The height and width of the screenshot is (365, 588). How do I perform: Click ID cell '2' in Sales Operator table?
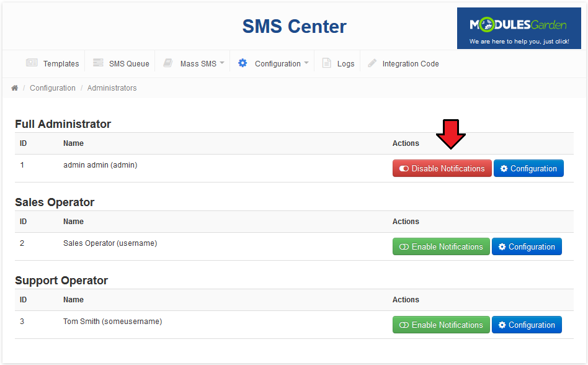22,243
